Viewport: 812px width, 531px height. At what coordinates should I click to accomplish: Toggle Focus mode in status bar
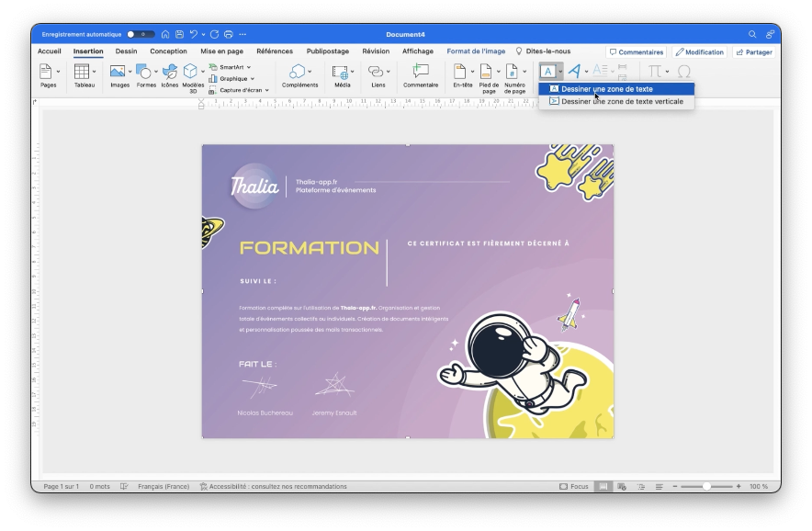(x=574, y=486)
